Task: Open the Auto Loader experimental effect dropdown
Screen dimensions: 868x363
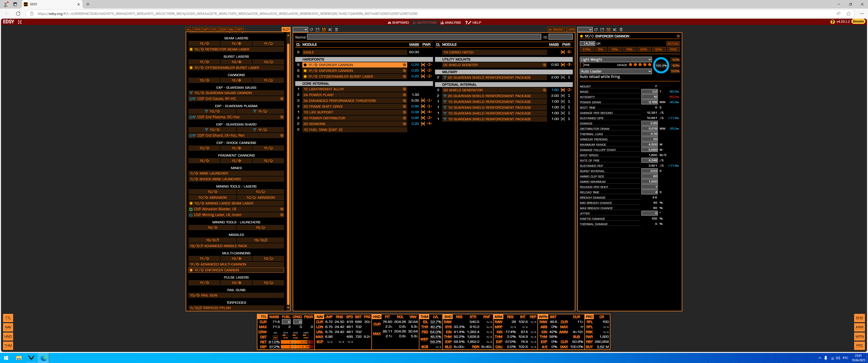Action: (615, 71)
